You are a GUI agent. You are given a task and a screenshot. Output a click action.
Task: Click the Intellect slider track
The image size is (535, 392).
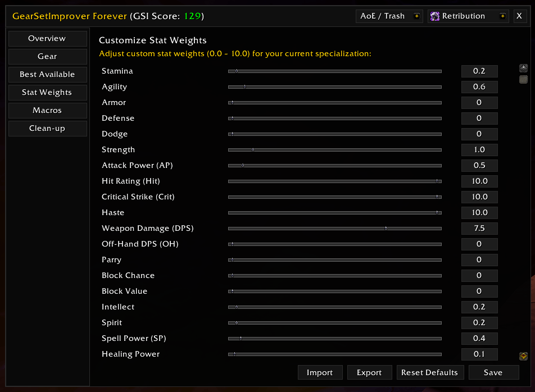(x=335, y=307)
